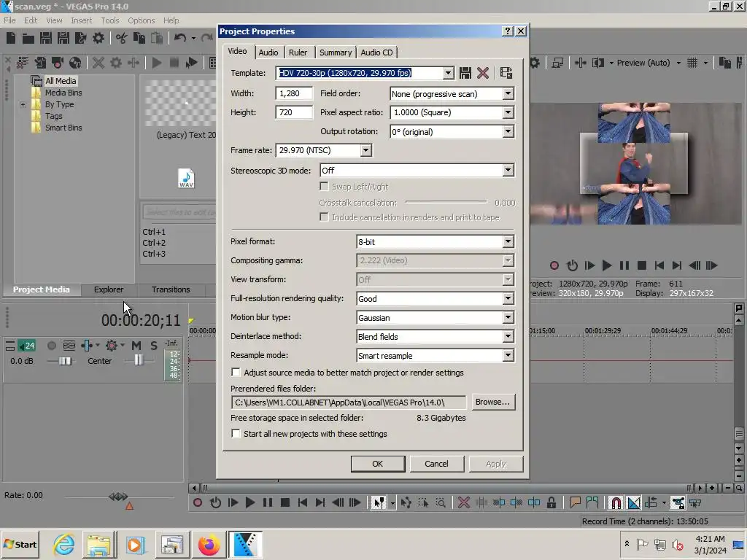Expand the By Type media bin

click(23, 104)
